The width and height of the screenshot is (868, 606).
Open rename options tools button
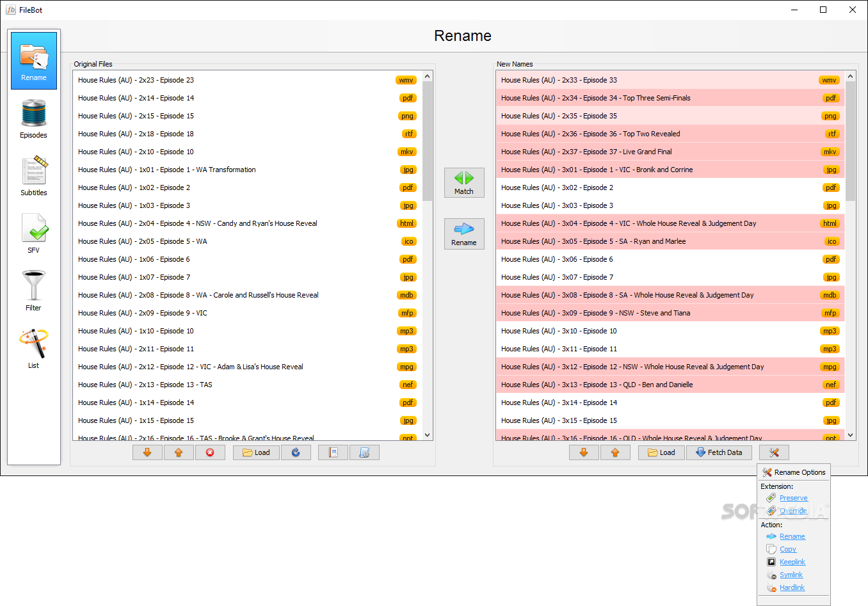click(774, 452)
